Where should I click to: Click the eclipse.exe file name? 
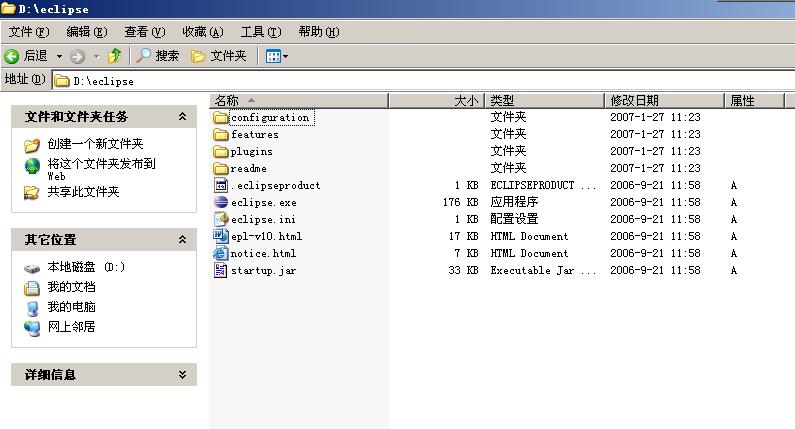tap(264, 202)
